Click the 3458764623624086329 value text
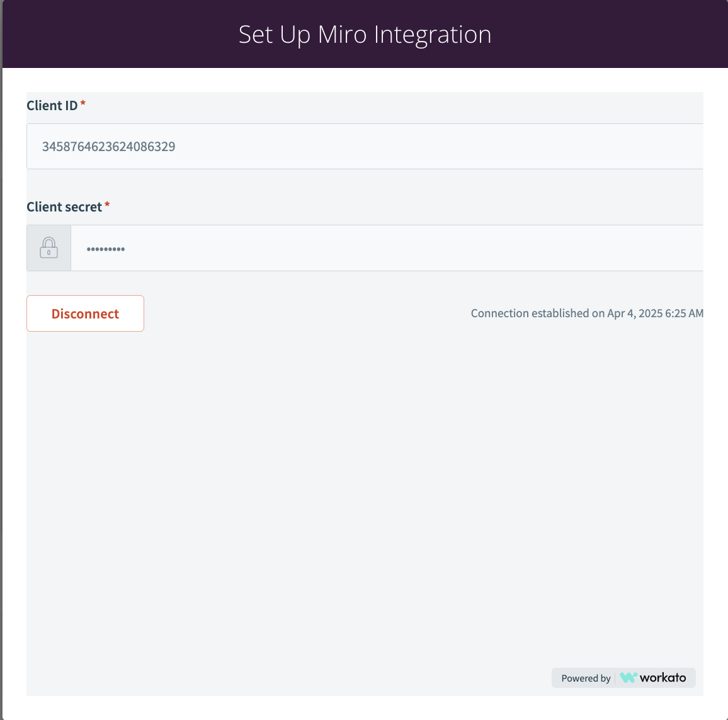Viewport: 728px width, 720px height. pos(109,147)
